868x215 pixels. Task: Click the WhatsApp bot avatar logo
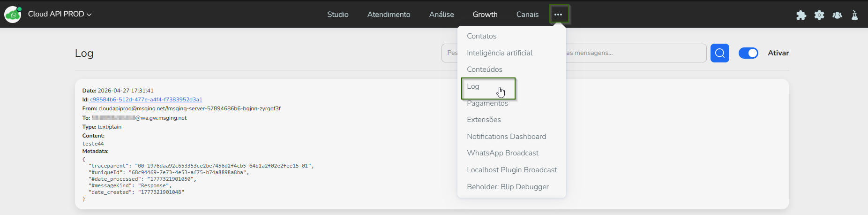(13, 15)
